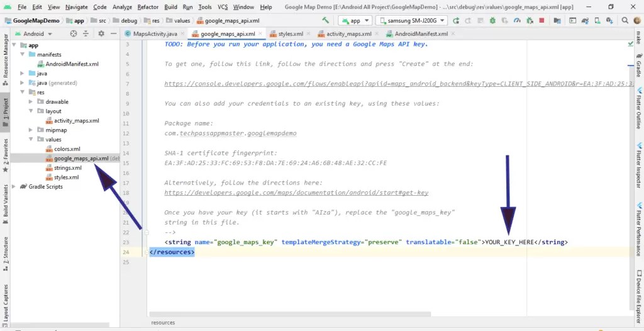
Task: Open the Flutter Inspector tool window
Action: 639,164
